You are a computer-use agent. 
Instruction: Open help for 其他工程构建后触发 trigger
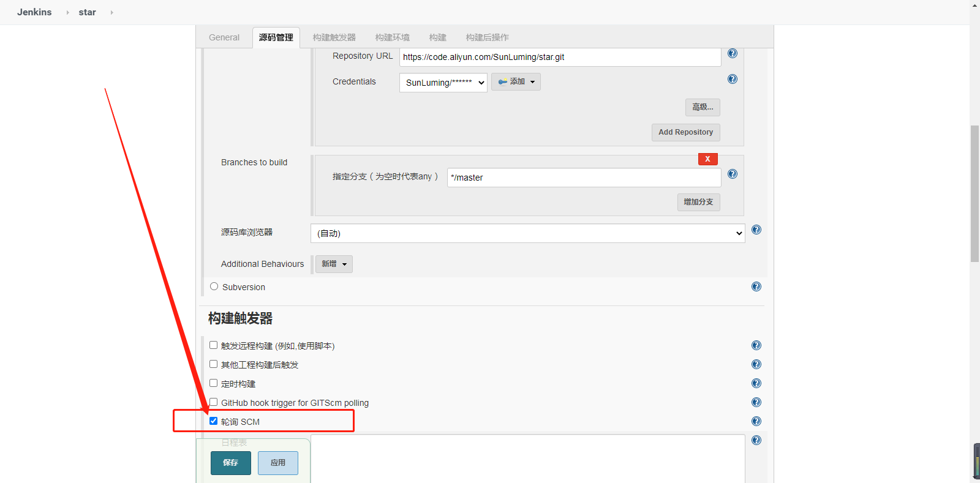coord(756,364)
